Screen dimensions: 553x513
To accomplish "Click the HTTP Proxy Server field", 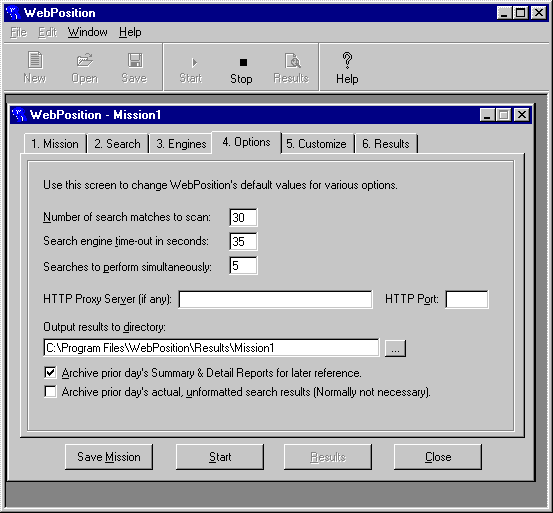I will click(x=275, y=299).
